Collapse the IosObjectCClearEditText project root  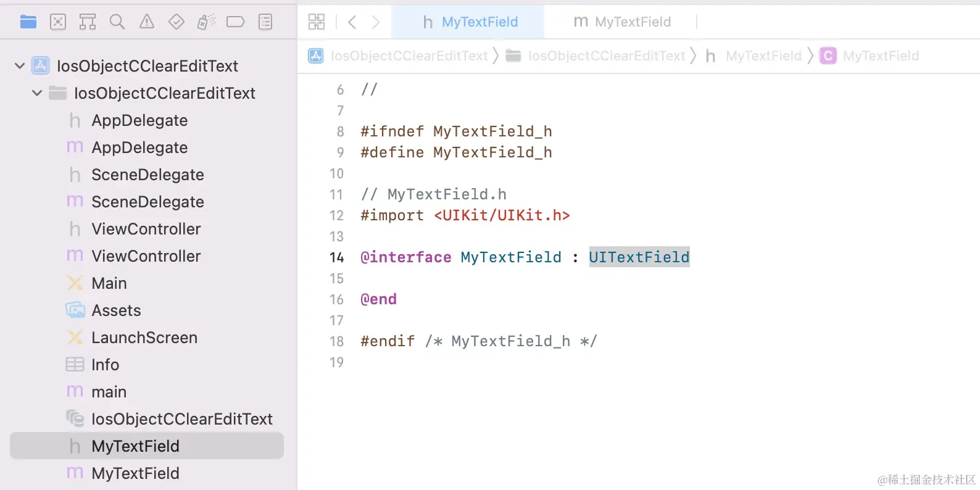pos(20,65)
